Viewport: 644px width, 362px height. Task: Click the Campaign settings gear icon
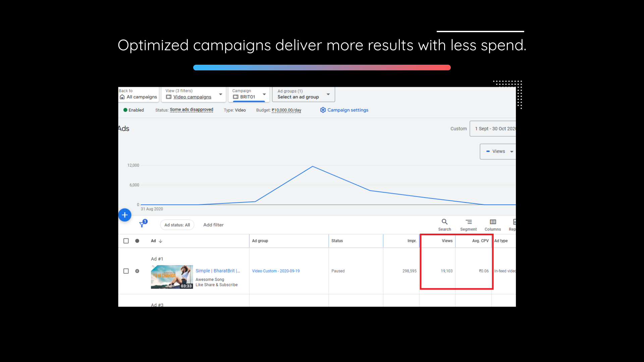pyautogui.click(x=323, y=110)
